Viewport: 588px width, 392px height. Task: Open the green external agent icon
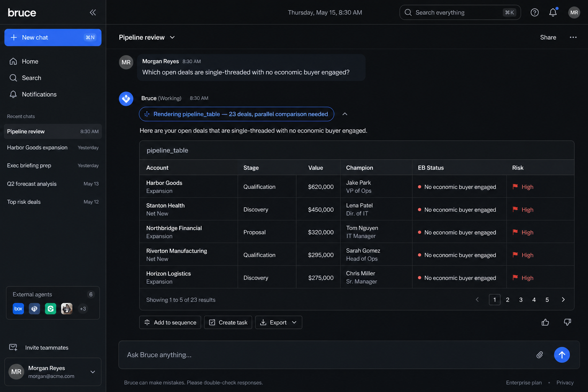[51, 309]
